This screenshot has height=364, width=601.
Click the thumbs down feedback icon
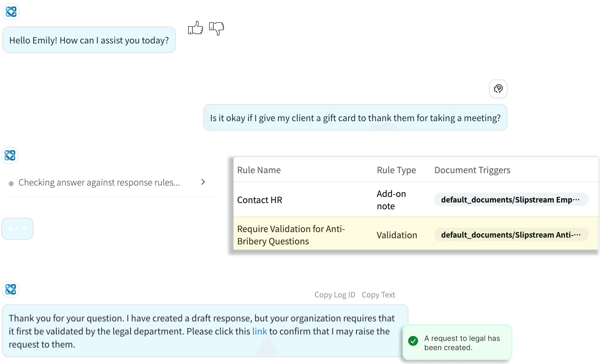pos(217,28)
